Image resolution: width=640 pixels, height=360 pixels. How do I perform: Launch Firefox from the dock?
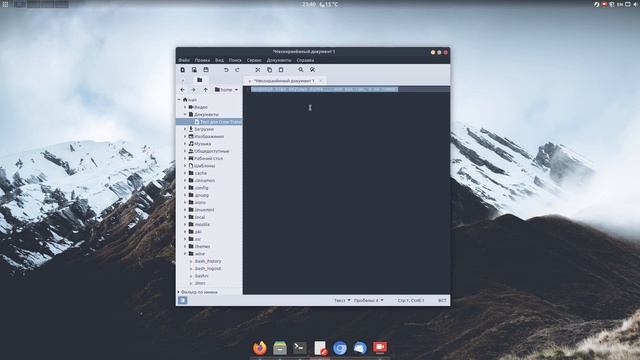pyautogui.click(x=260, y=348)
